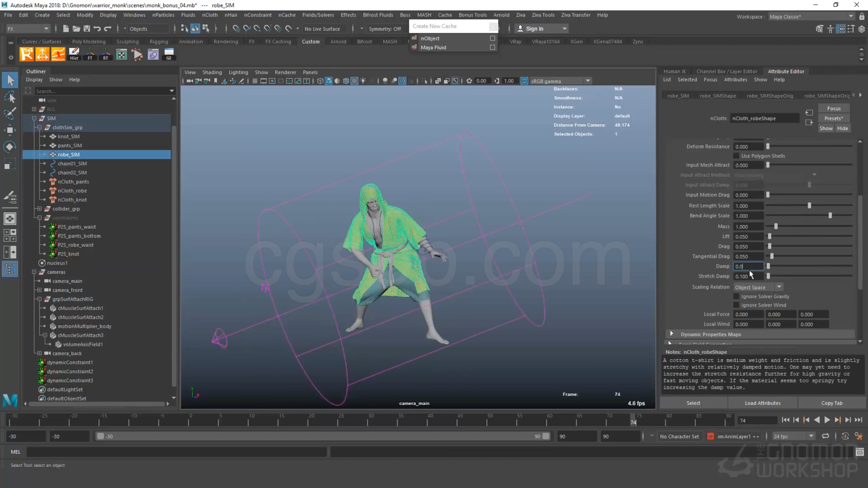Select the Paint Selection tool in toolbox
The height and width of the screenshot is (488, 868).
(x=10, y=114)
